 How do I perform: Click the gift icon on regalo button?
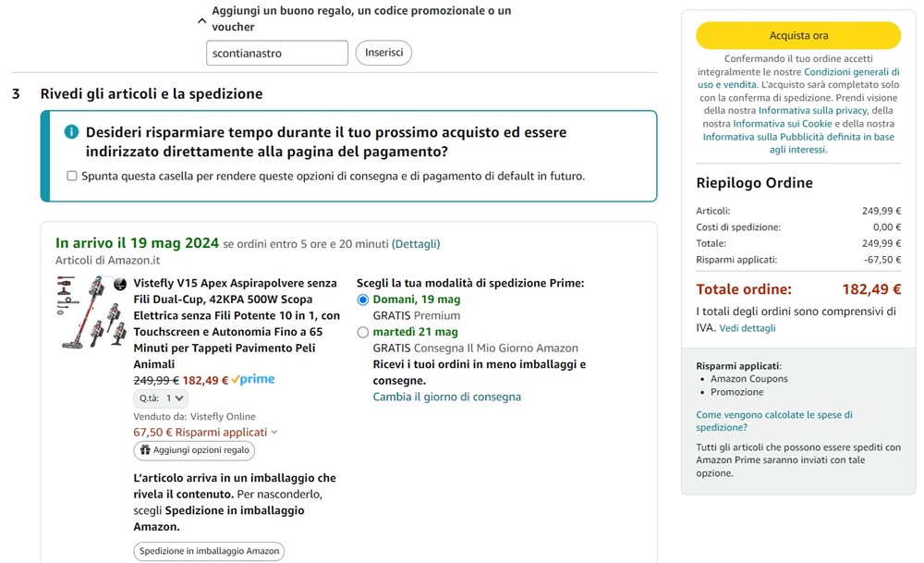click(x=145, y=450)
